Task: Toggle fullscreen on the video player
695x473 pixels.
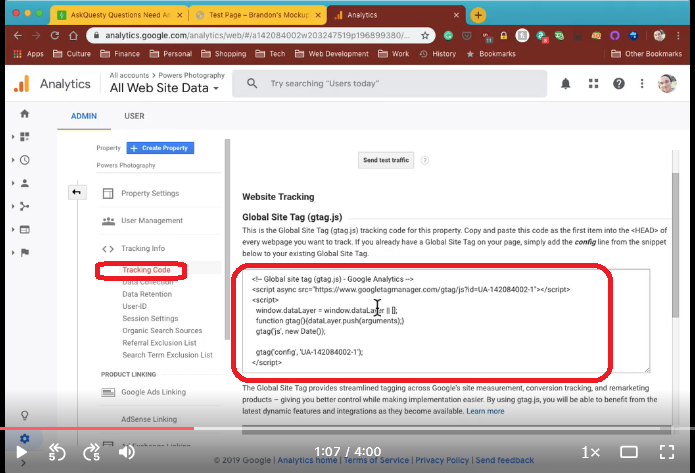Action: (x=667, y=452)
